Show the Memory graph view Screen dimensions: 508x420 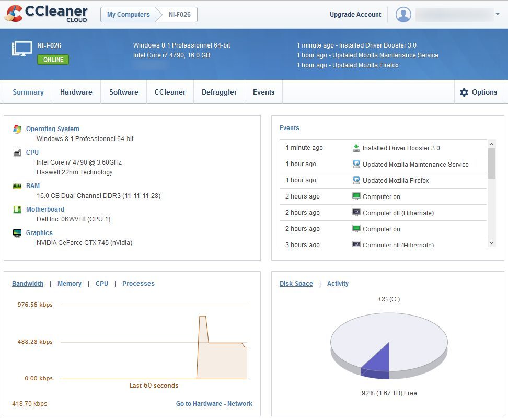[x=69, y=284]
